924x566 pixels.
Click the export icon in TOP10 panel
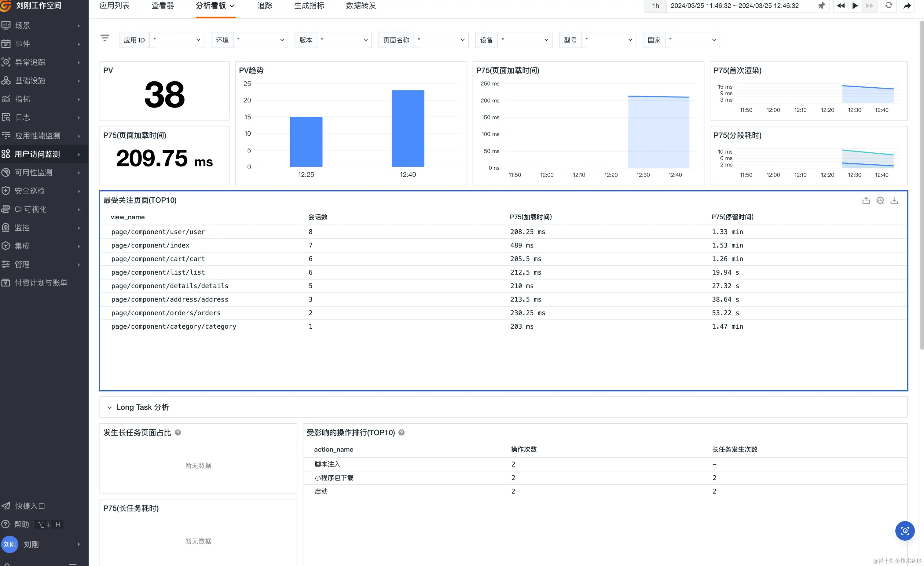[866, 201]
